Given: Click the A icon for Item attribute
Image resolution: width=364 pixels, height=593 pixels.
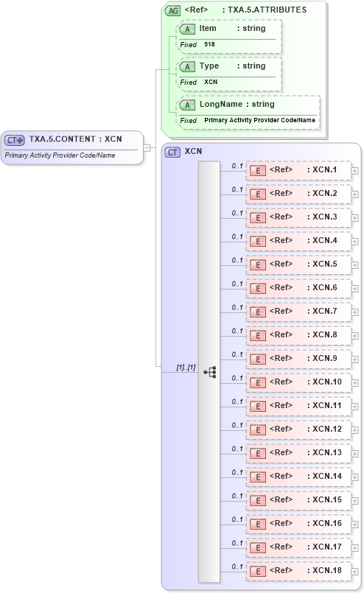Looking at the screenshot, I should (x=187, y=29).
